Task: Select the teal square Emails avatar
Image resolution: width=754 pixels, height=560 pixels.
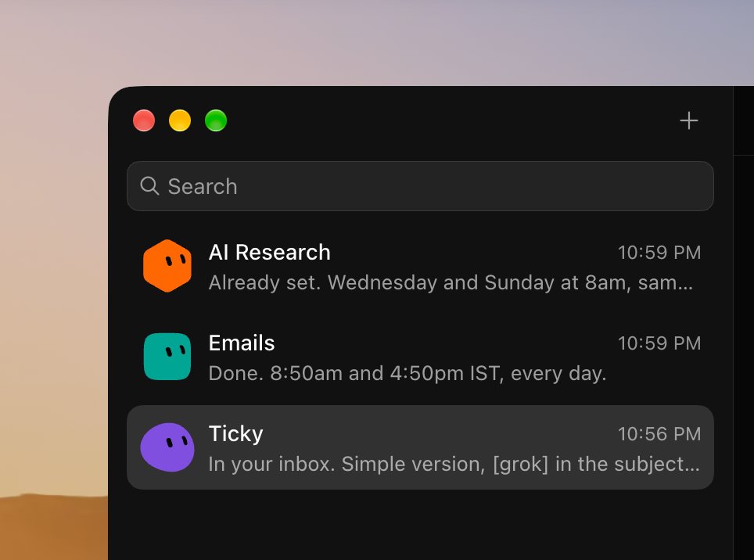Action: 167,357
